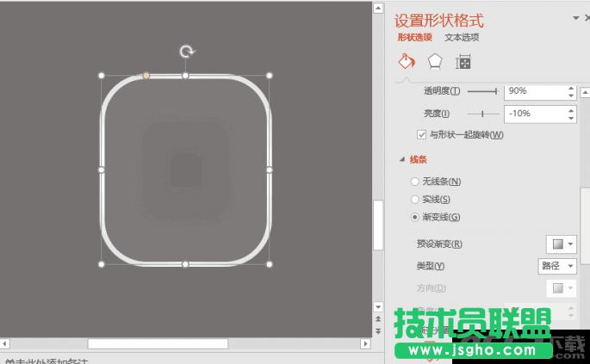The image size is (590, 364).
Task: Click the rotation handle above the shape
Action: pos(187,52)
